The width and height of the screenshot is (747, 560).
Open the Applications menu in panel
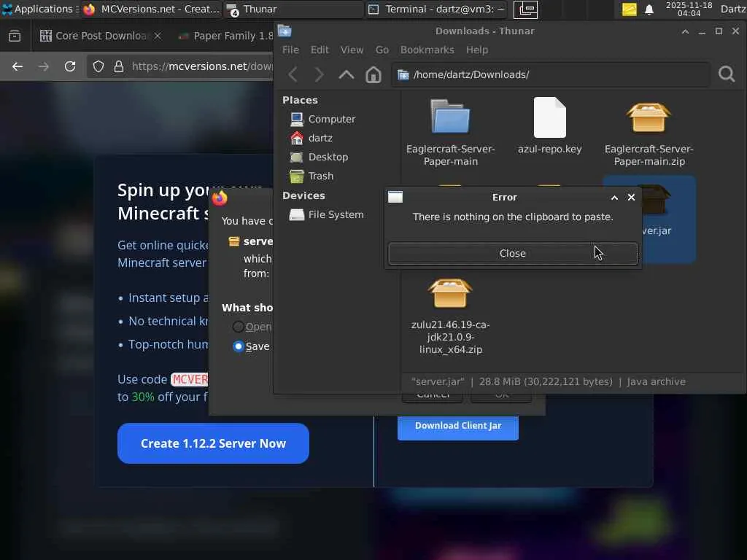coord(39,9)
